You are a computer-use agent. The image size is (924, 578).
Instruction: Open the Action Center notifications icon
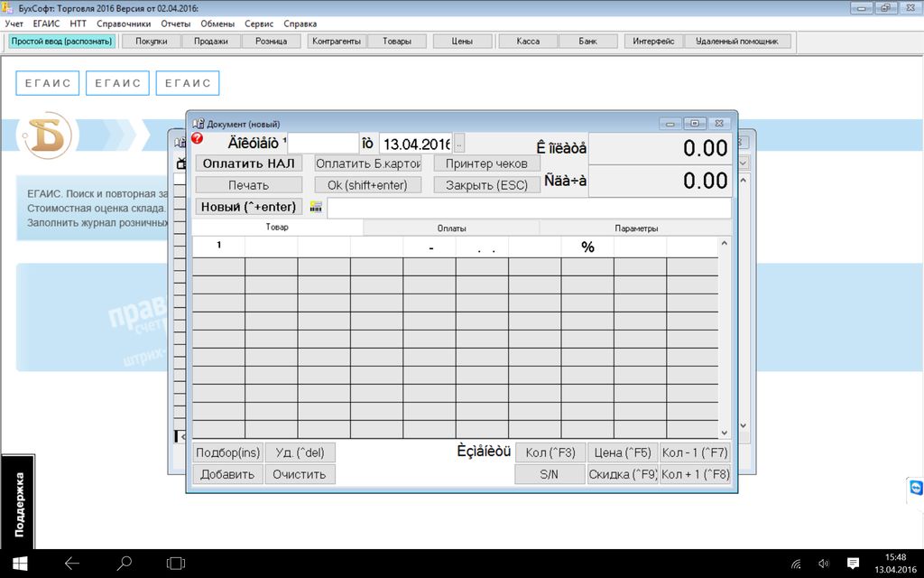pos(853,564)
